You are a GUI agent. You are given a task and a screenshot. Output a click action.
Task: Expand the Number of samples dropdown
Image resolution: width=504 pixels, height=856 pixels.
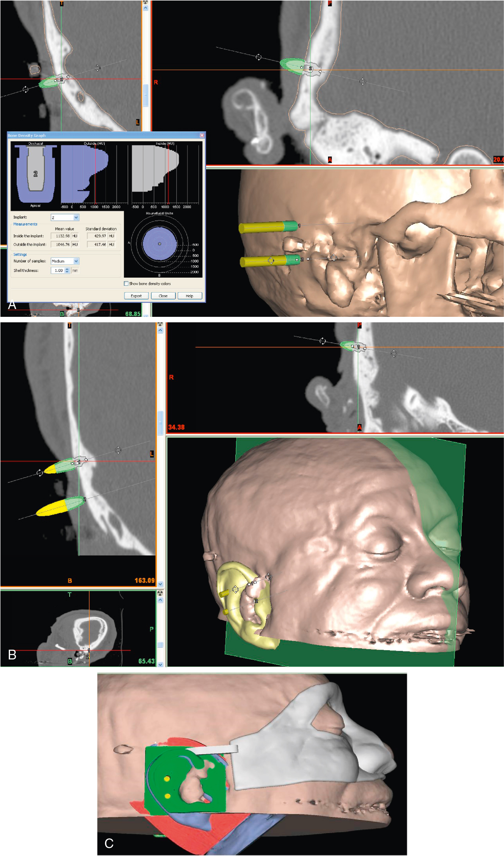(x=76, y=261)
